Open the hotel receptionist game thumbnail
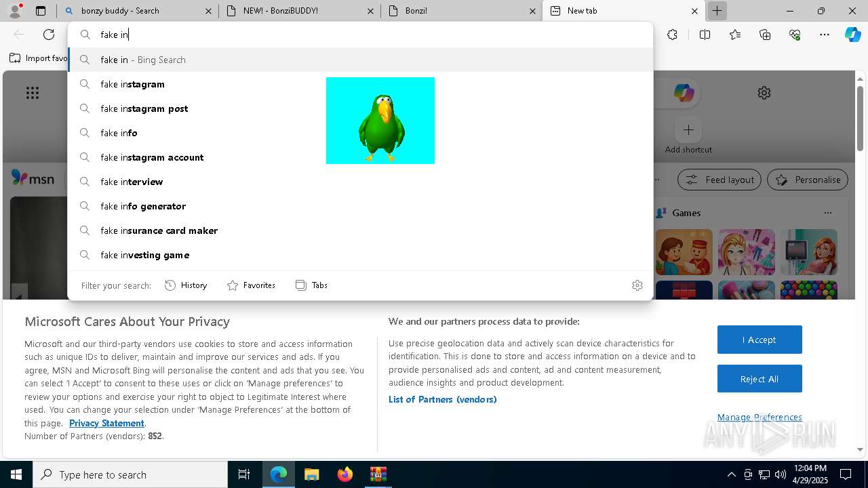868x488 pixels. coord(684,252)
